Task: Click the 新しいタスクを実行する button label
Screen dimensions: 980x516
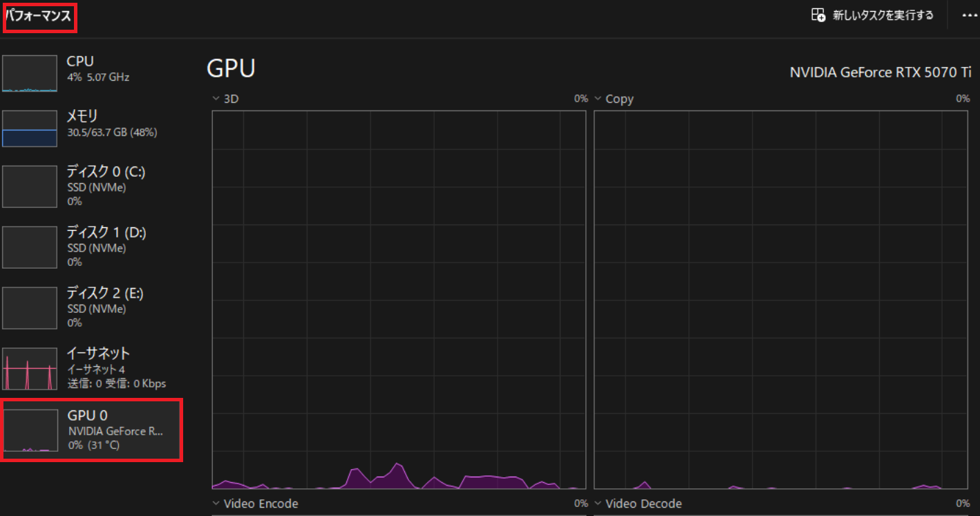Action: tap(883, 15)
